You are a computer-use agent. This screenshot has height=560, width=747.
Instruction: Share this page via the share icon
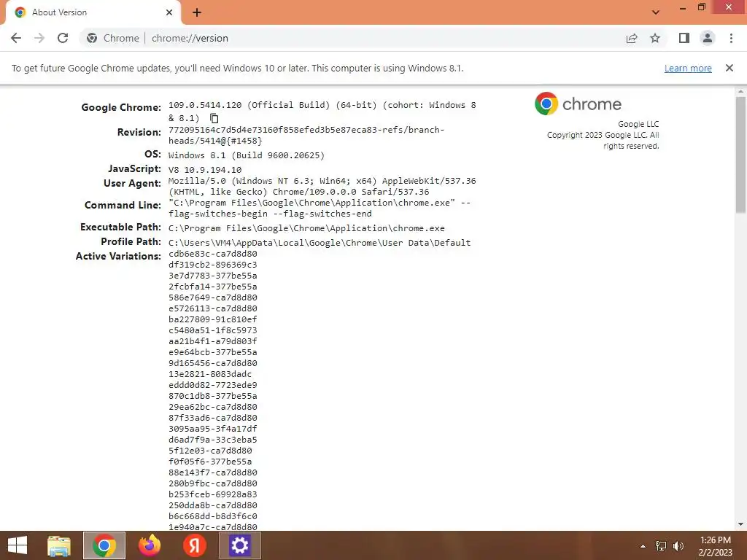(x=632, y=38)
